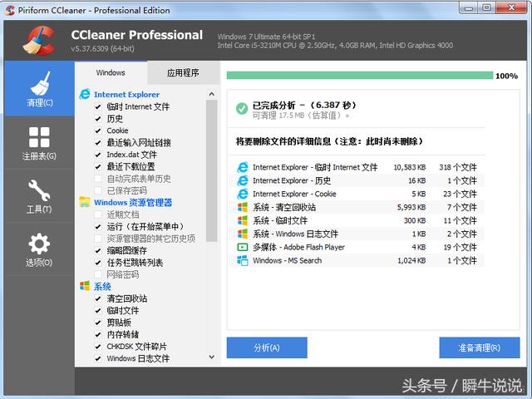Switch to the 应用程序 tab
The width and height of the screenshot is (532, 399).
[183, 72]
